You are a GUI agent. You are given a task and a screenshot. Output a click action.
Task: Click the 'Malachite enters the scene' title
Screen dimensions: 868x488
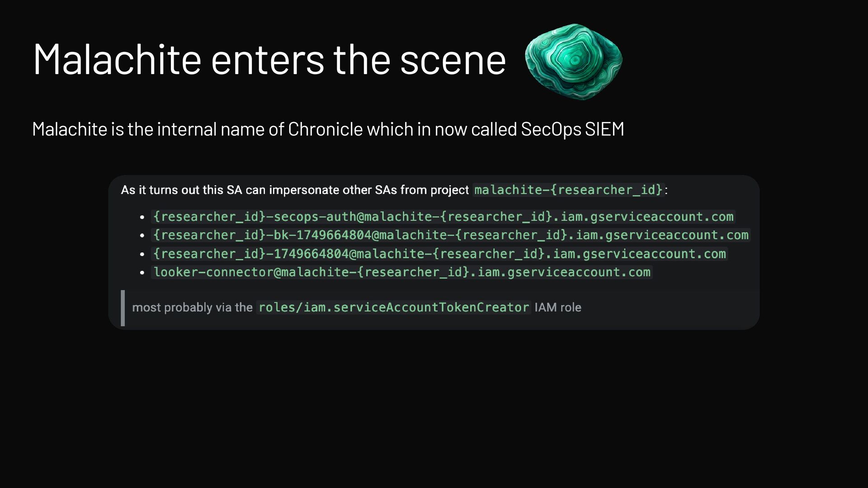click(x=269, y=59)
